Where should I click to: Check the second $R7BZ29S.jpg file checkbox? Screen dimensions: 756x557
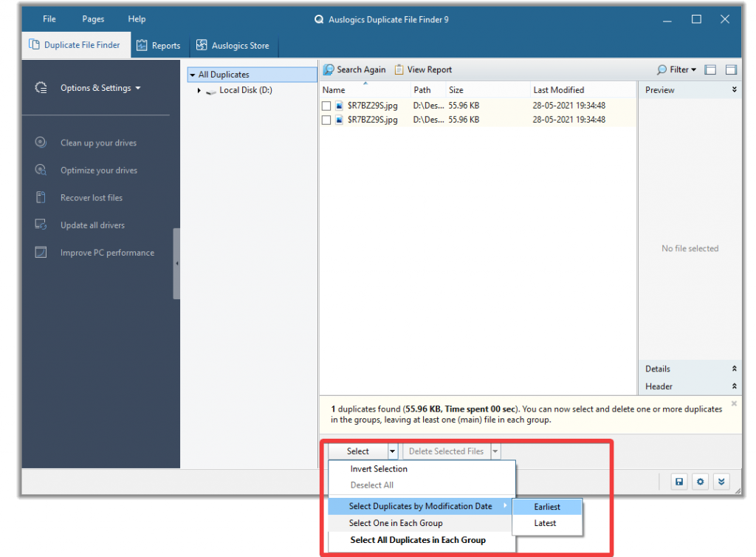326,120
